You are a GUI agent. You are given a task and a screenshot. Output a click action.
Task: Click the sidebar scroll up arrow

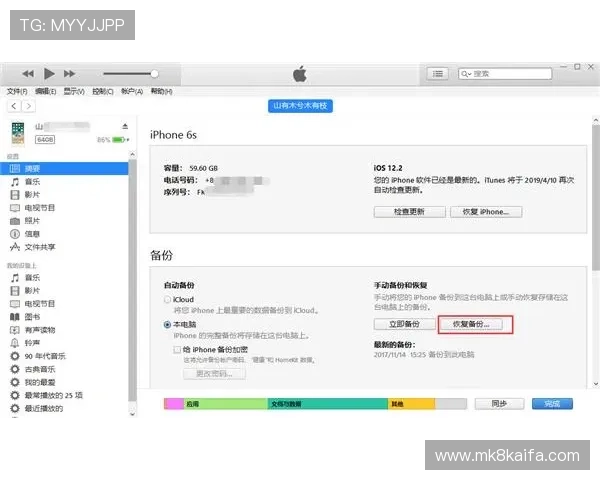point(132,155)
